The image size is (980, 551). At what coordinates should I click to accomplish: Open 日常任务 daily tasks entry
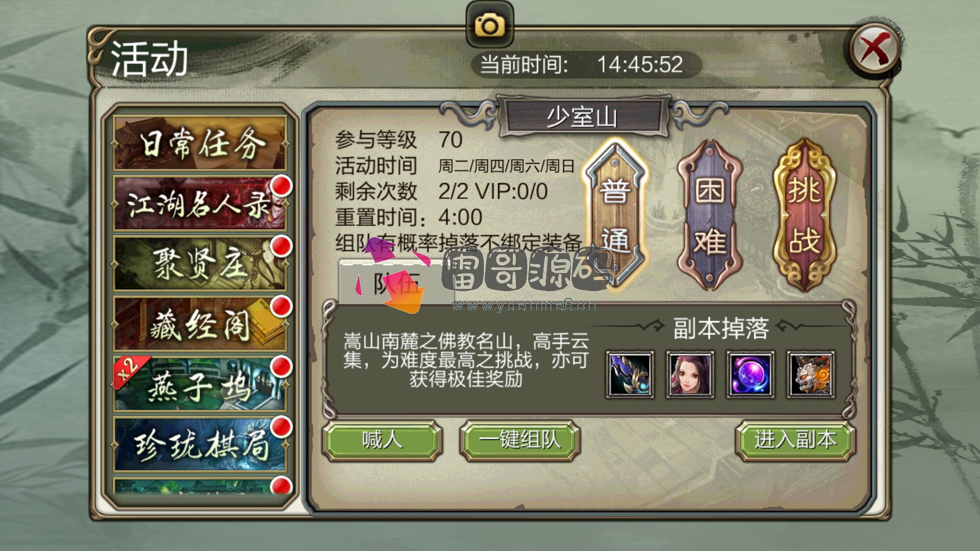tap(200, 143)
